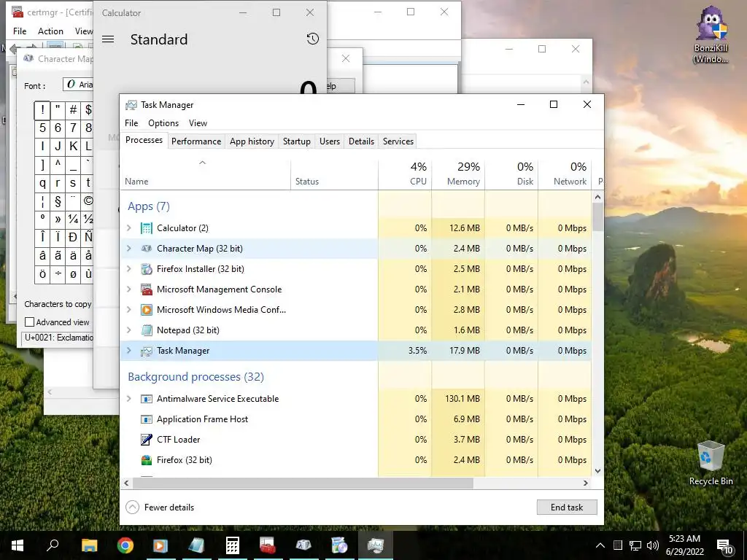This screenshot has width=747, height=560.
Task: Click the taskbar search magnifier
Action: pos(53,545)
